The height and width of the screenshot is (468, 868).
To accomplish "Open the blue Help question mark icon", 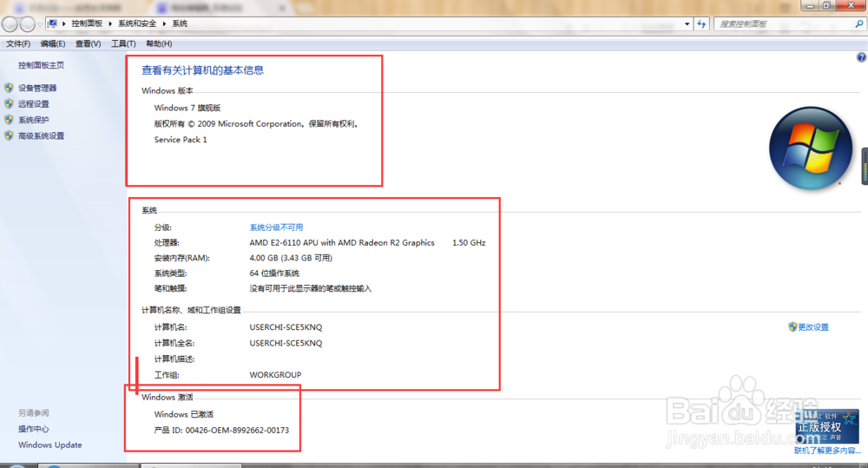I will pos(861,57).
